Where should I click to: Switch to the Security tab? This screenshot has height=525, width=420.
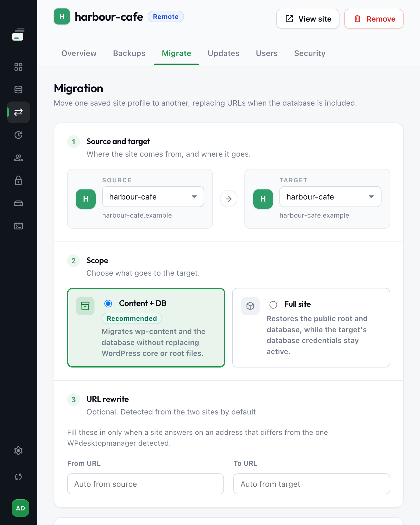coord(310,53)
